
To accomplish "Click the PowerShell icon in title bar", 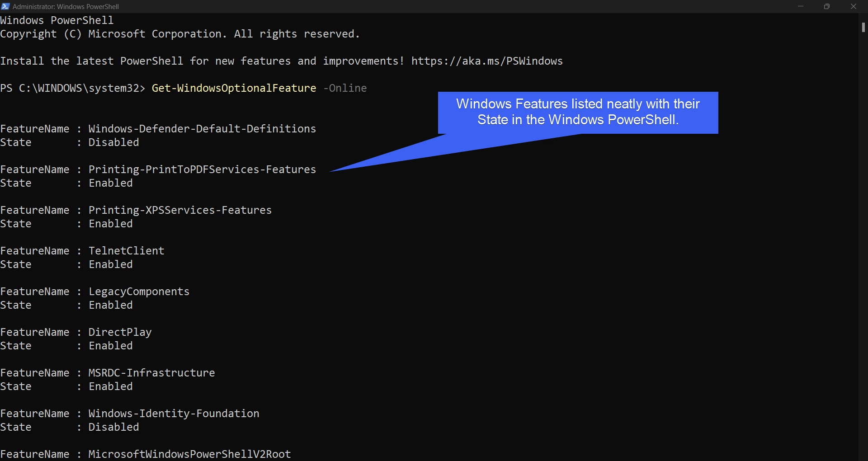I will [x=5, y=6].
